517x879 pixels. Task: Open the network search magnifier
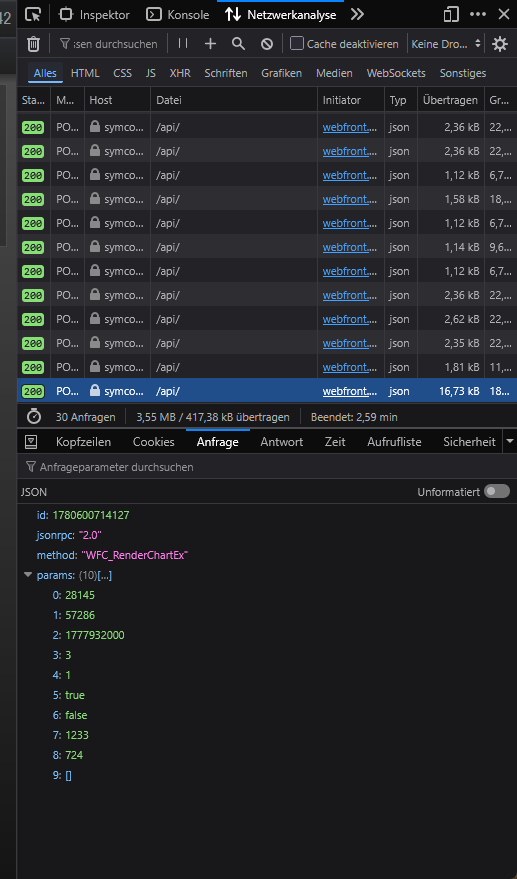point(238,44)
